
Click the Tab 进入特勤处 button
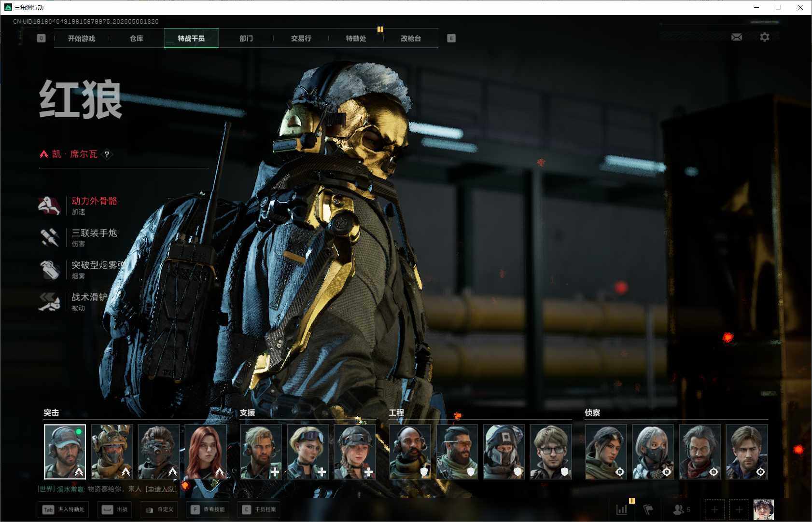pos(64,509)
